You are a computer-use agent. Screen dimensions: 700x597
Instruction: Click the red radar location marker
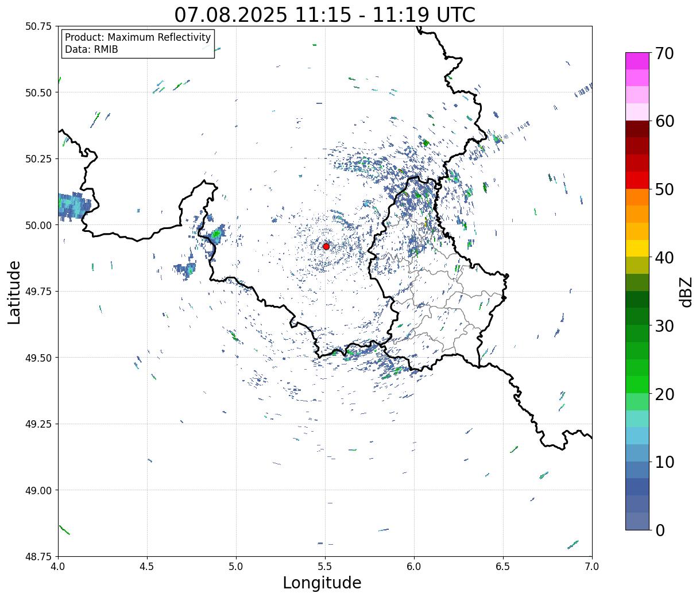pyautogui.click(x=326, y=246)
